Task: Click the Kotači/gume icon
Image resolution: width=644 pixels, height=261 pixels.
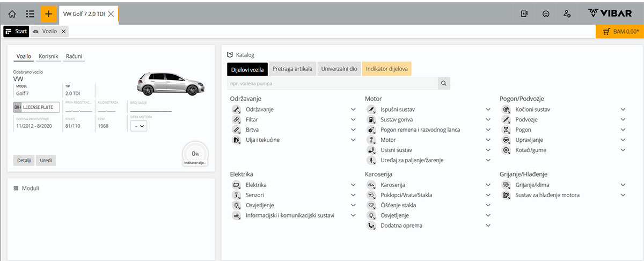Action: click(506, 150)
